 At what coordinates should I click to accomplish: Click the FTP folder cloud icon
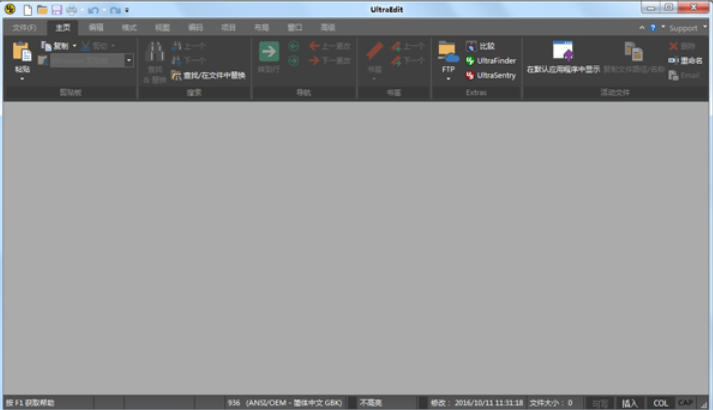pos(448,51)
